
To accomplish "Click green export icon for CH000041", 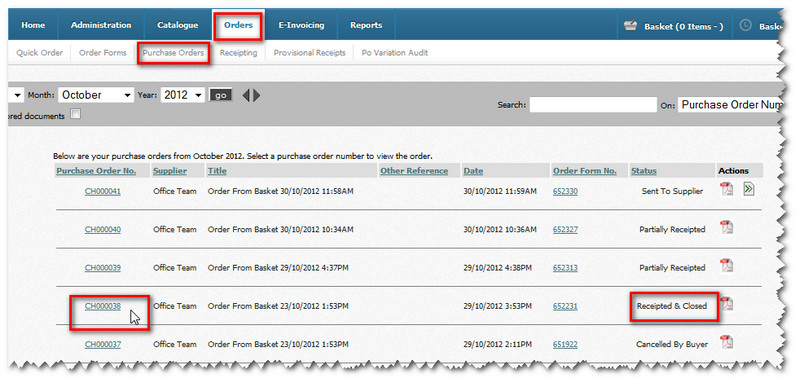I will 748,189.
